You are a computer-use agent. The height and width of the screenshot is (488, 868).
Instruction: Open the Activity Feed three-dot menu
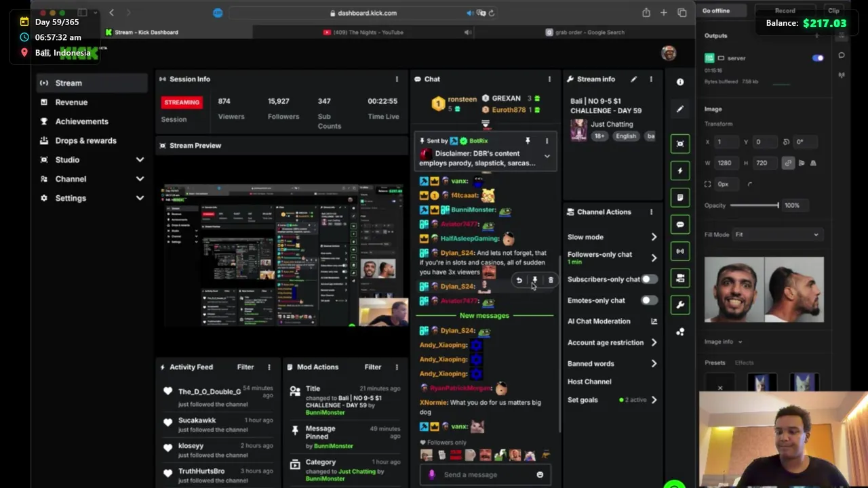[269, 367]
